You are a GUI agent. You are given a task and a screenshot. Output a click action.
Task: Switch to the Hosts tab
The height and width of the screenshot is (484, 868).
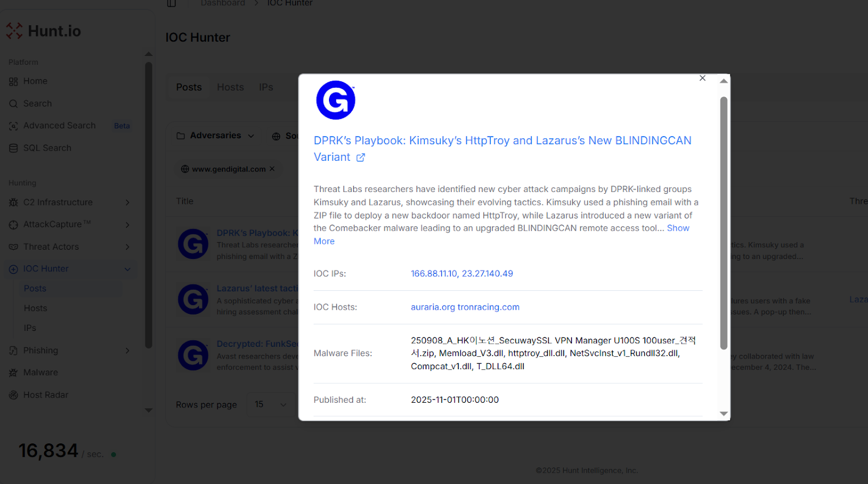(x=230, y=87)
